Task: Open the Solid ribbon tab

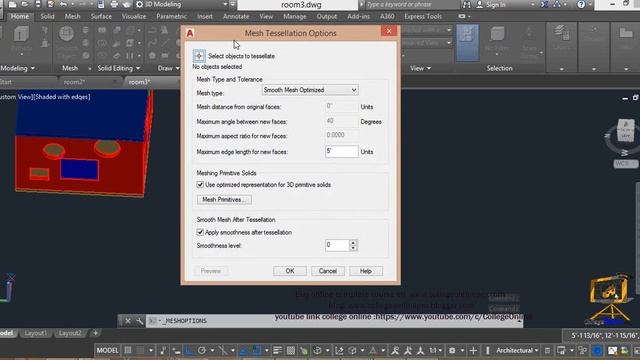Action: (x=47, y=16)
